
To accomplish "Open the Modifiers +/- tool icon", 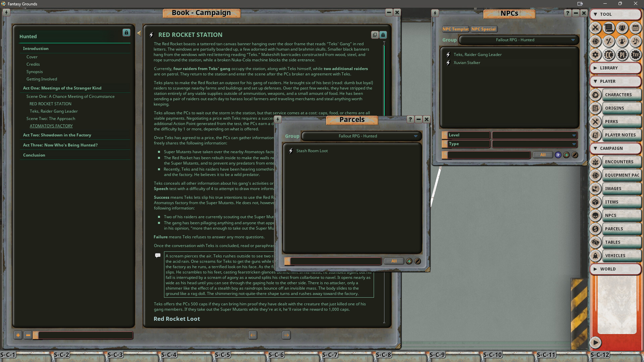I will point(609,42).
